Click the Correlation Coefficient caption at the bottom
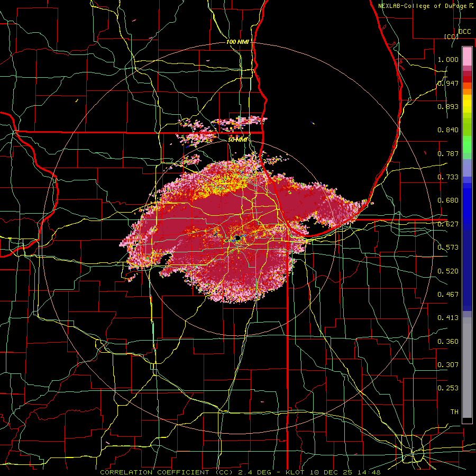This screenshot has height=476, width=476. [240, 472]
